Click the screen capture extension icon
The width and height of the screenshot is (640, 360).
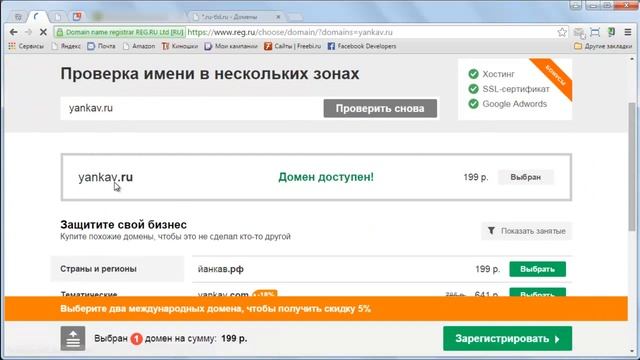[595, 32]
